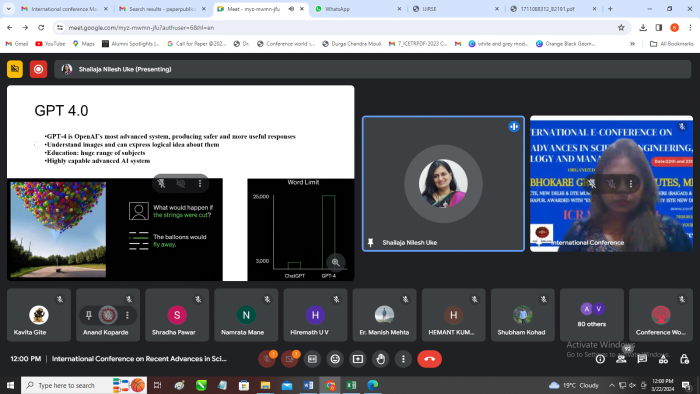Toggle closed captions button
This screenshot has width=700, height=394.
pyautogui.click(x=312, y=359)
